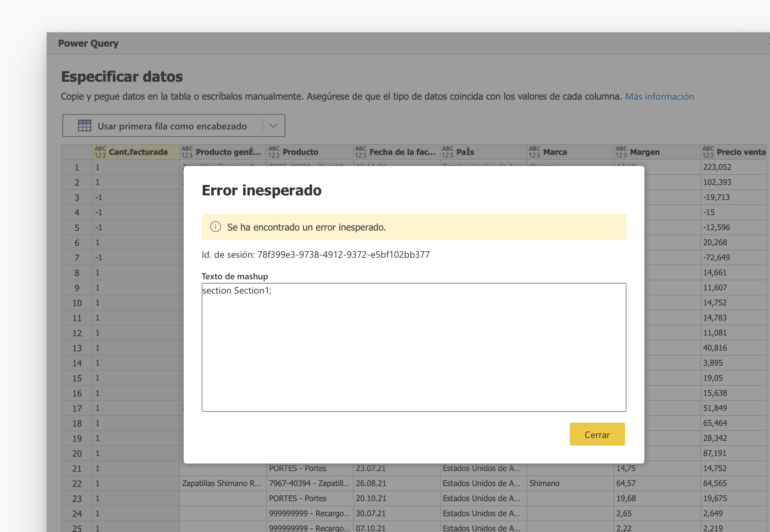Select the Margen column header
The image size is (770, 532).
657,152
